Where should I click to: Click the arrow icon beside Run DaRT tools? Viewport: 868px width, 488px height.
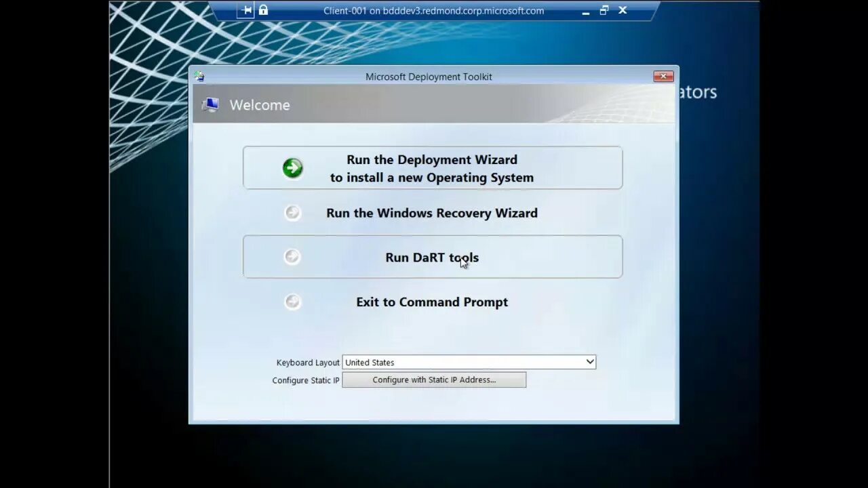click(x=293, y=257)
